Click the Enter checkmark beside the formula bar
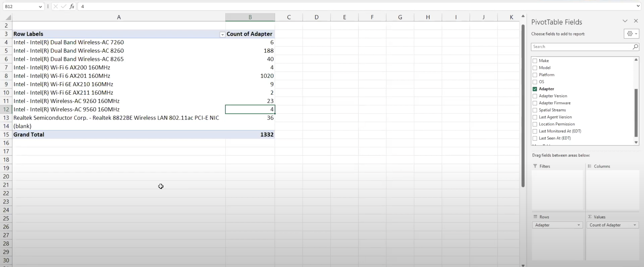Viewport: 644px width, 267px height. click(x=63, y=6)
